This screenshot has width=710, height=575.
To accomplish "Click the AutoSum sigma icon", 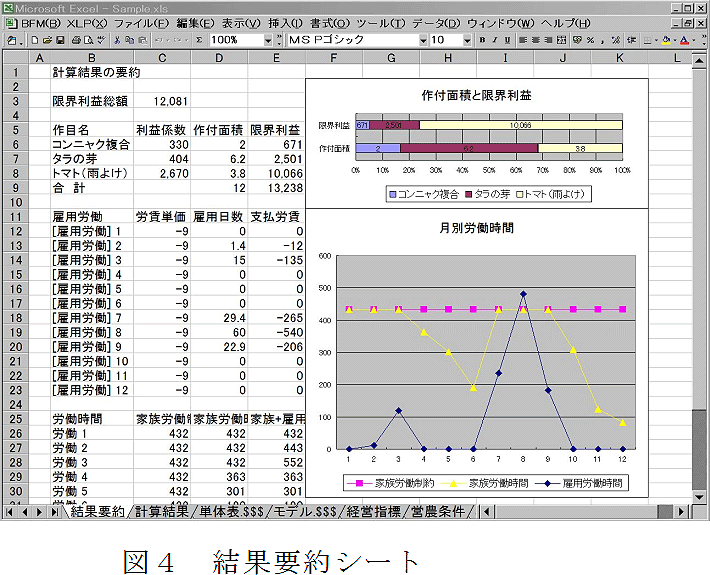I will (x=198, y=40).
